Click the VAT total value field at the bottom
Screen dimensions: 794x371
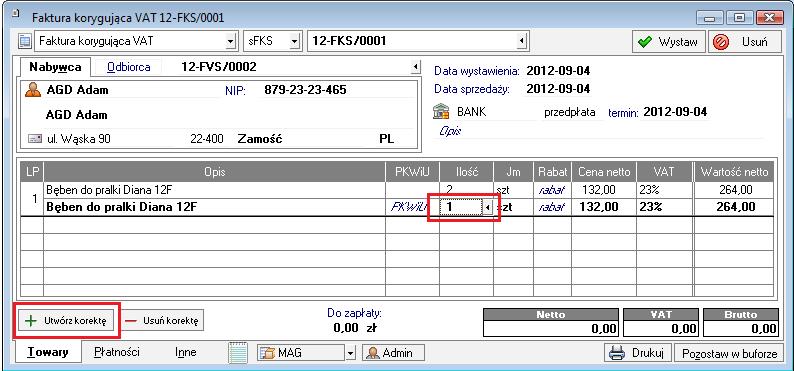click(x=661, y=328)
